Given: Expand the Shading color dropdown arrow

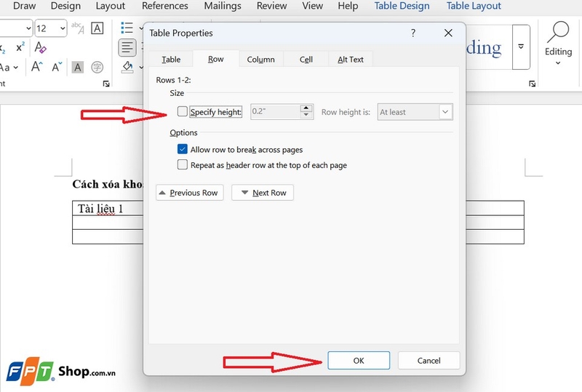Looking at the screenshot, I should 141,68.
